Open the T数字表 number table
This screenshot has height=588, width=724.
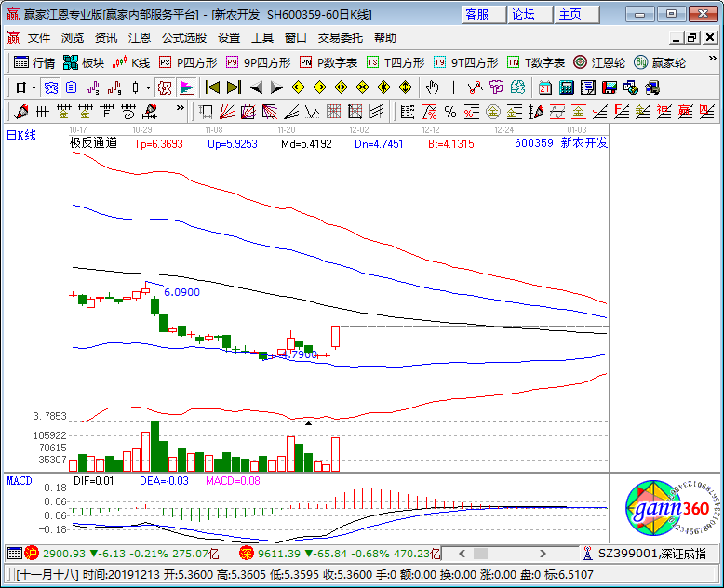536,62
